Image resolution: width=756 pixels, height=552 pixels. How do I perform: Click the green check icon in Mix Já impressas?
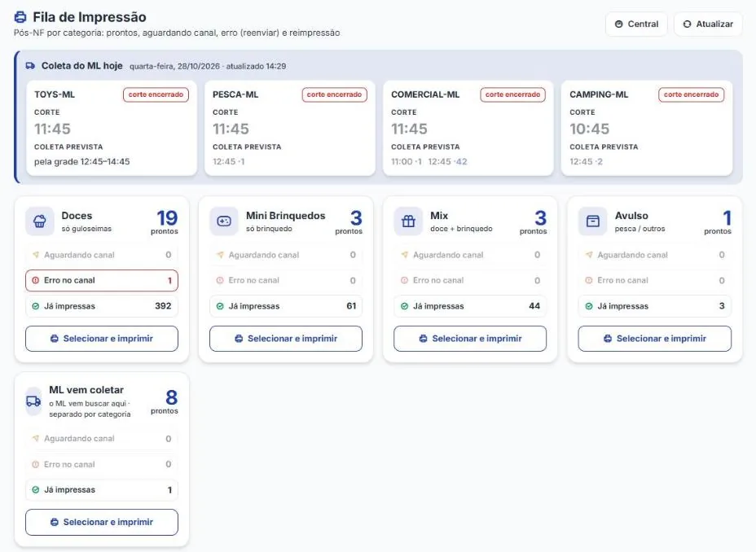(405, 306)
